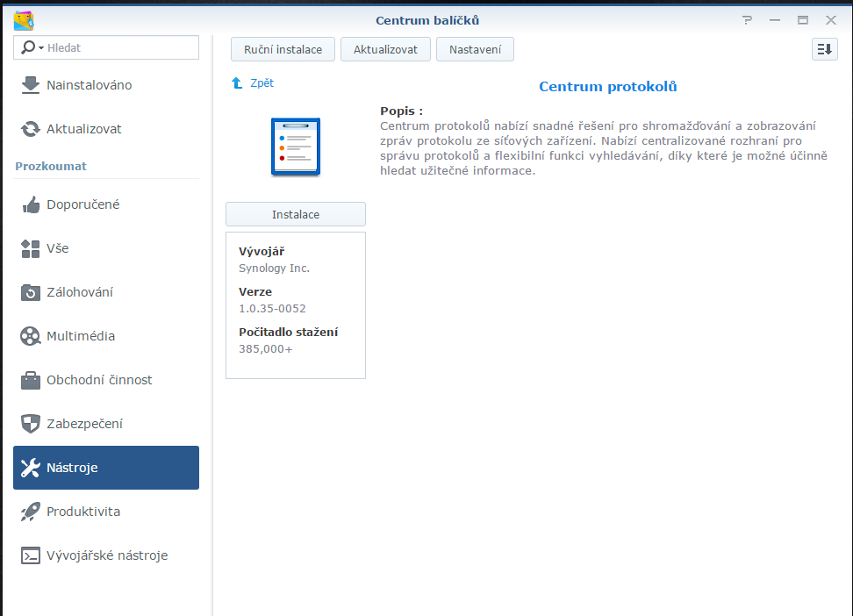Click the Produktivita rocket icon
The height and width of the screenshot is (616, 853).
pyautogui.click(x=31, y=512)
